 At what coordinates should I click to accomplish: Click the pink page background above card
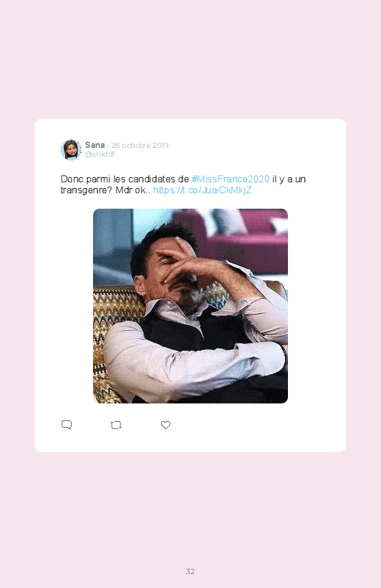190,60
